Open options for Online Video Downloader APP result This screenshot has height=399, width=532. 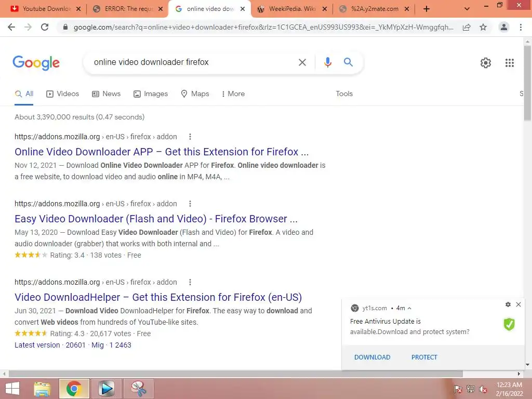tap(190, 137)
